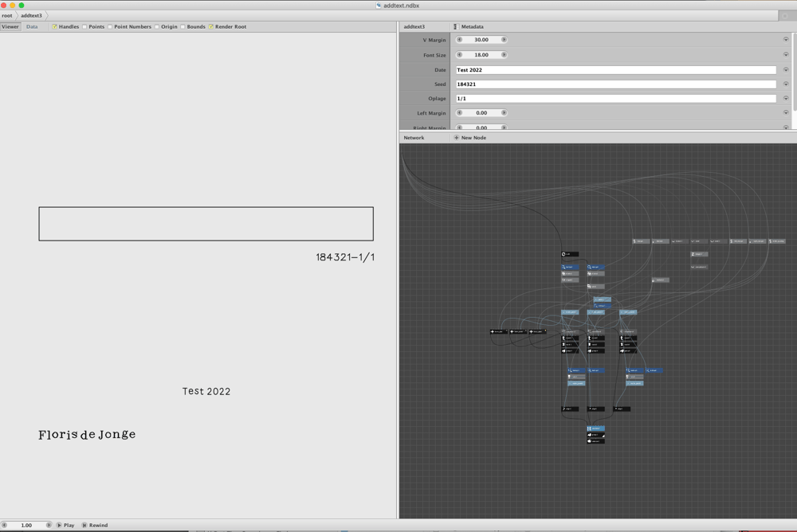
Task: Increase Left Margin with its right arrow
Action: point(504,113)
